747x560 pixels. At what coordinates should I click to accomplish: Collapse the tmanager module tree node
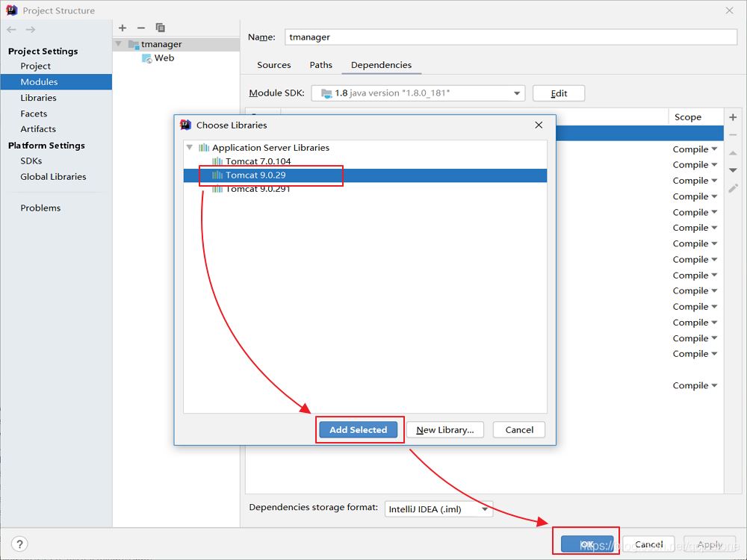coord(119,44)
